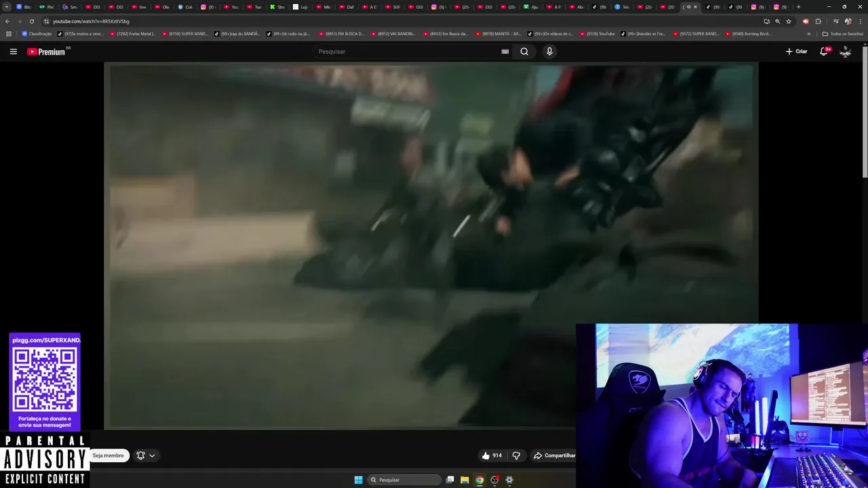Go back with the browser back arrow

click(7, 22)
